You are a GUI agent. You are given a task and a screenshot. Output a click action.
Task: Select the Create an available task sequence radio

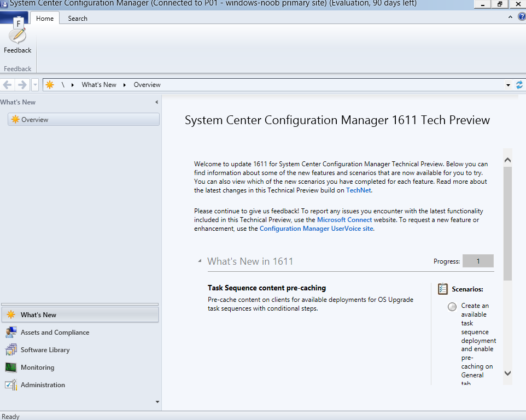coord(452,307)
